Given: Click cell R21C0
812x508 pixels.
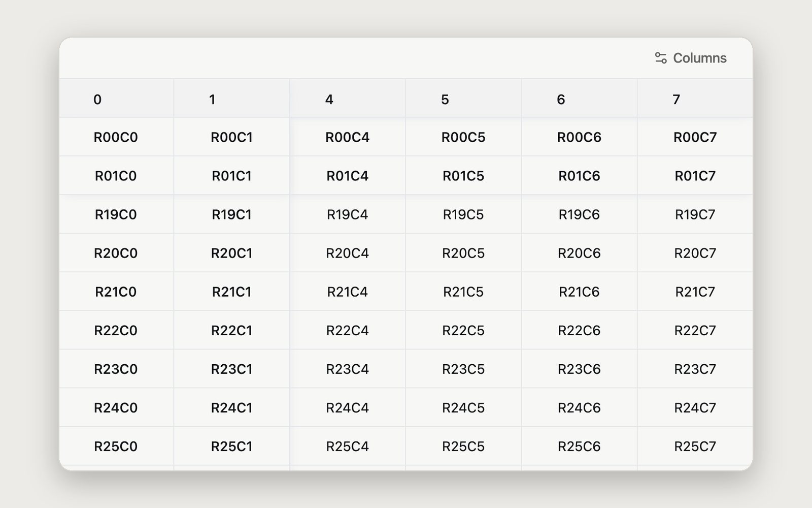Looking at the screenshot, I should [116, 292].
